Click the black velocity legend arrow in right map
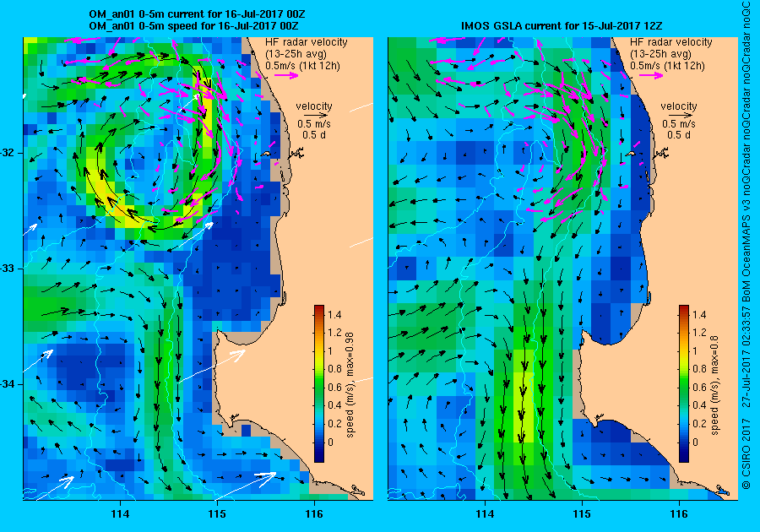The width and height of the screenshot is (760, 532). (680, 116)
